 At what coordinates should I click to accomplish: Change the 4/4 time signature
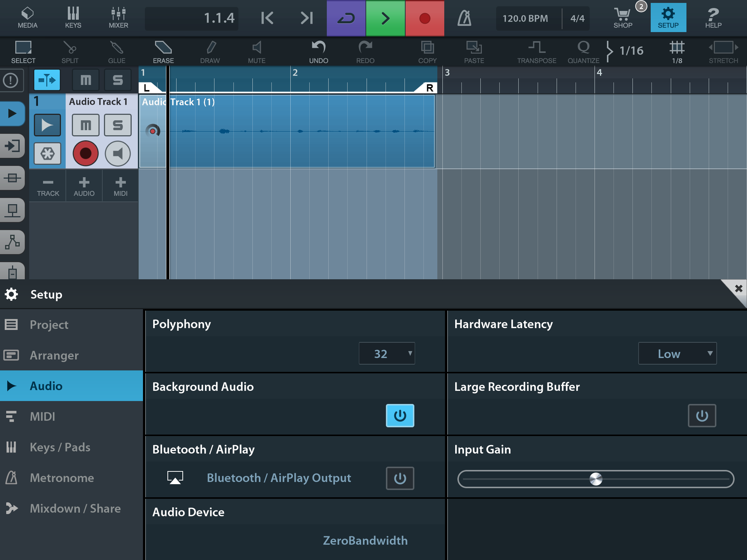coord(577,18)
